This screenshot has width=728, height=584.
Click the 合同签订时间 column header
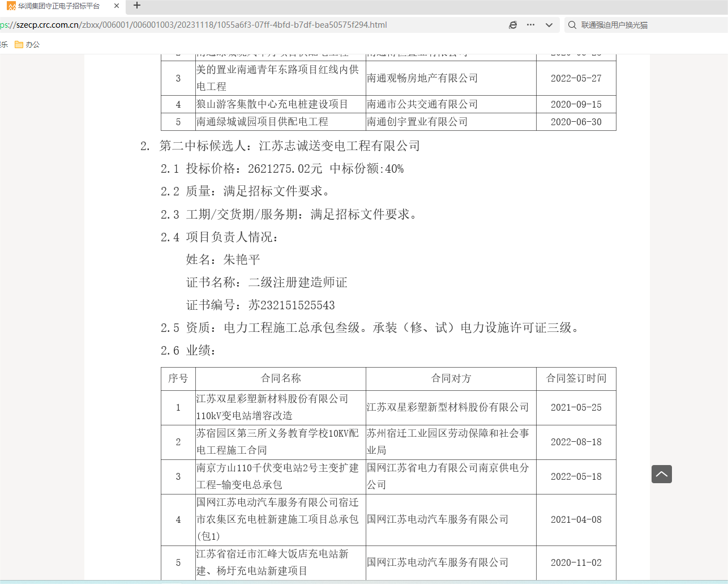576,378
